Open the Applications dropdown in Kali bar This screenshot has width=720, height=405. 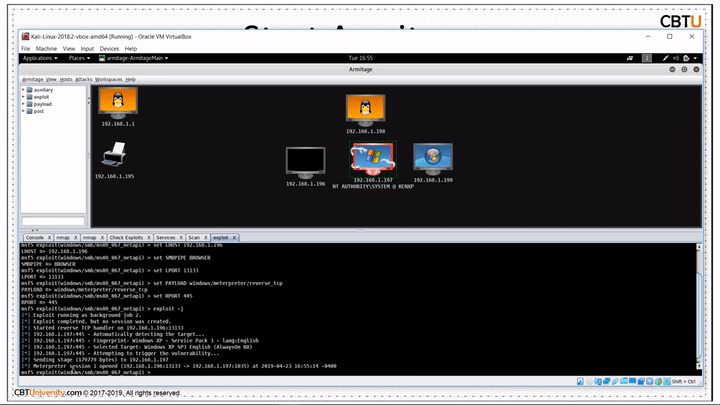pyautogui.click(x=40, y=58)
